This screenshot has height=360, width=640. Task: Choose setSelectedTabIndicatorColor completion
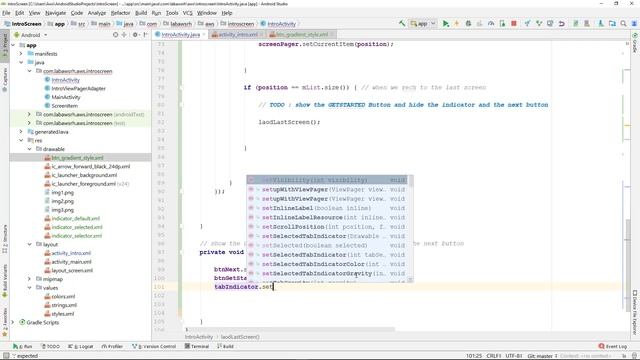pyautogui.click(x=327, y=264)
